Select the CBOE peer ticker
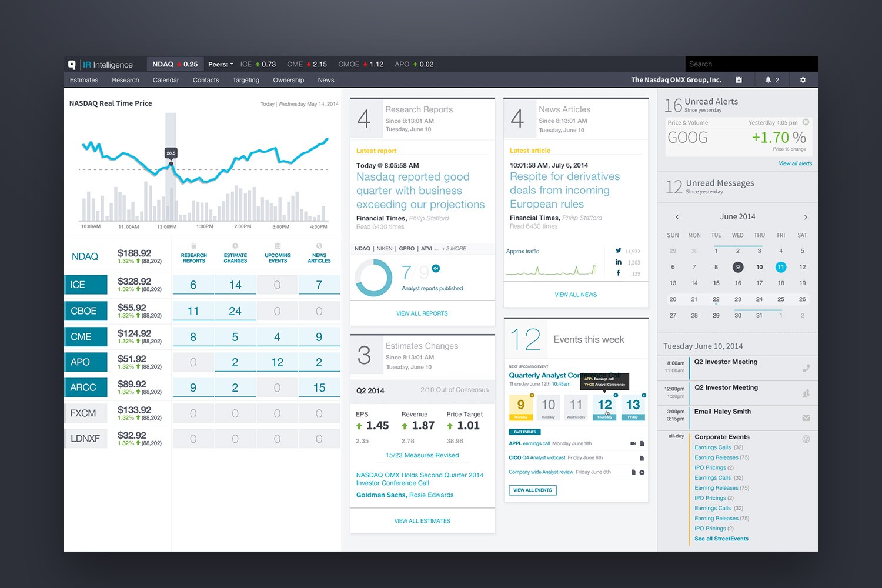882x588 pixels. tap(85, 311)
